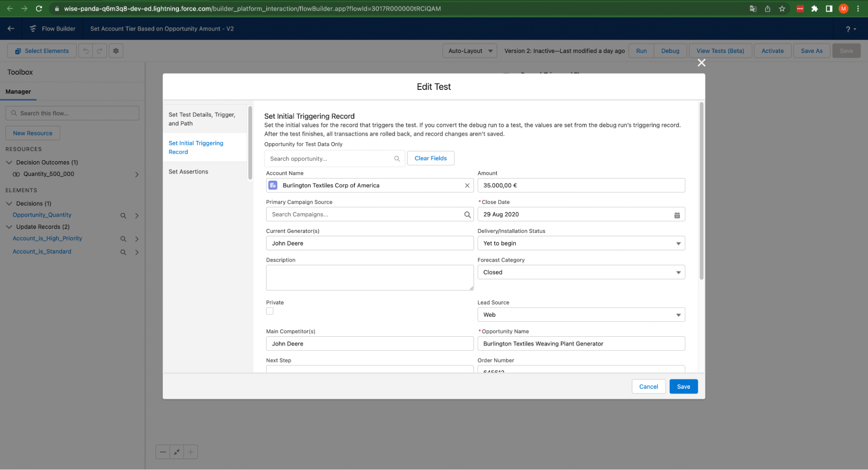Click search icon beside Opportunity_Quantity

click(123, 215)
